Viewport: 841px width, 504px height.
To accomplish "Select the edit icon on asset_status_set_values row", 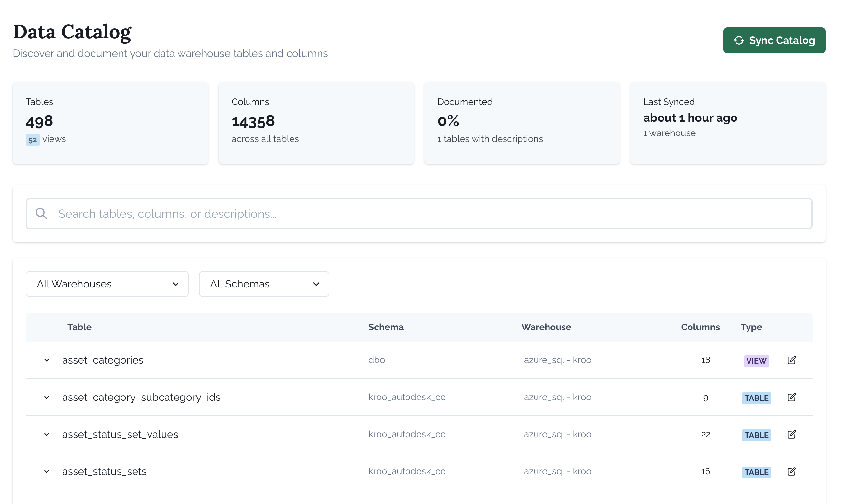I will click(792, 434).
